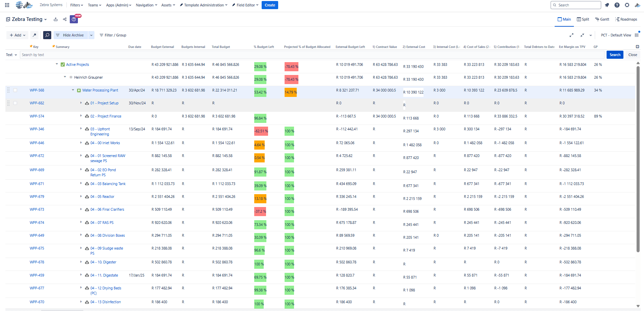644x311 pixels.
Task: Collapse the Active Projects group
Action: pos(57,64)
